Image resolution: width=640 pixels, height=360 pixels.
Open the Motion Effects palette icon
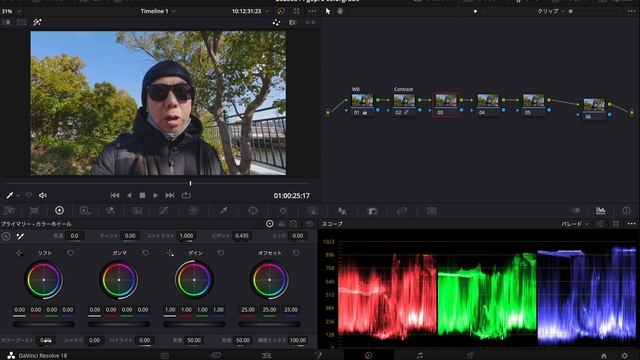(x=137, y=211)
